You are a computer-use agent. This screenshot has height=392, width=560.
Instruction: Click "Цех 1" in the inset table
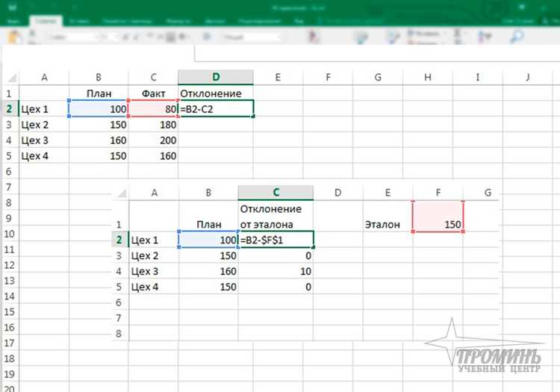pyautogui.click(x=154, y=240)
